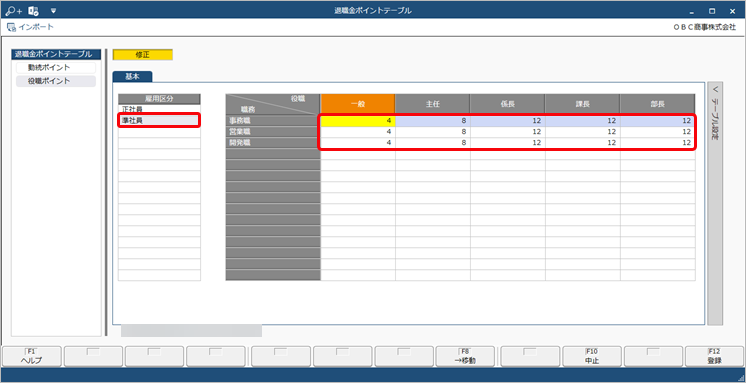Click the インポート icon in toolbar
The height and width of the screenshot is (383, 746).
coord(11,27)
